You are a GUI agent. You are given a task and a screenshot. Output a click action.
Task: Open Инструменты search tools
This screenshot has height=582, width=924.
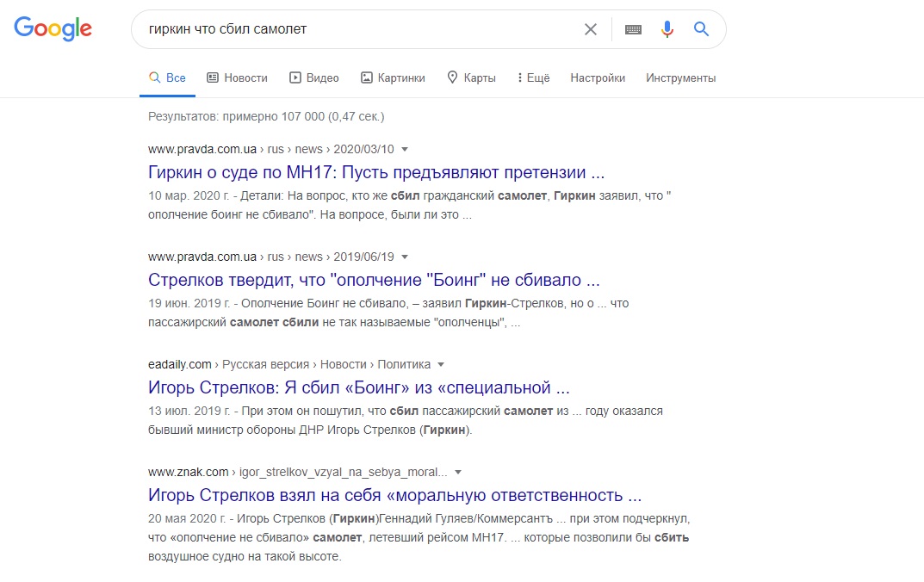coord(680,77)
